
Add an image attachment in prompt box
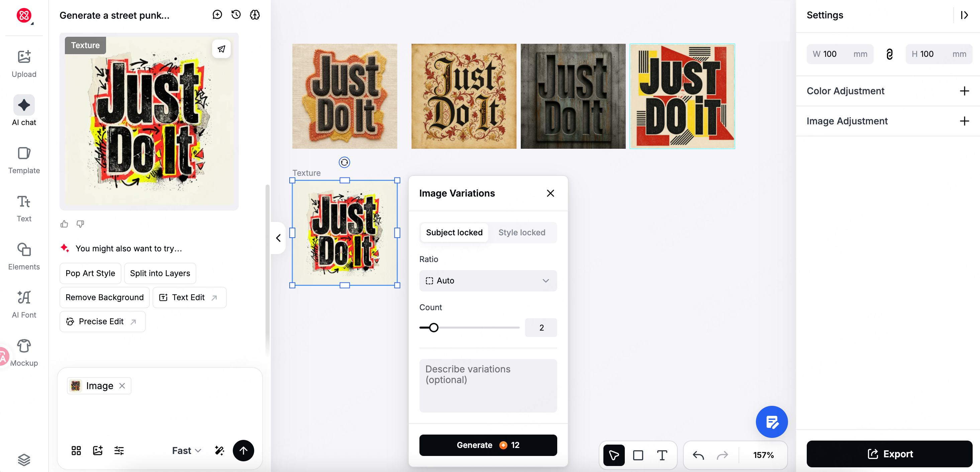coord(98,451)
